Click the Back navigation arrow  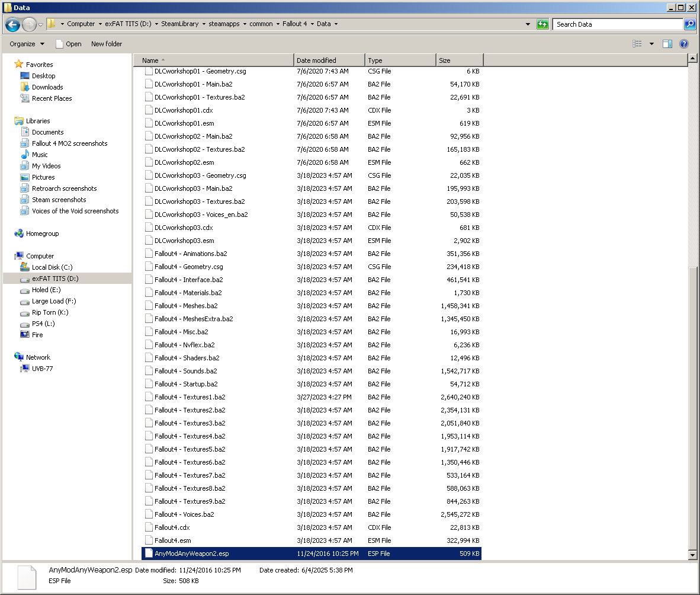pos(12,24)
